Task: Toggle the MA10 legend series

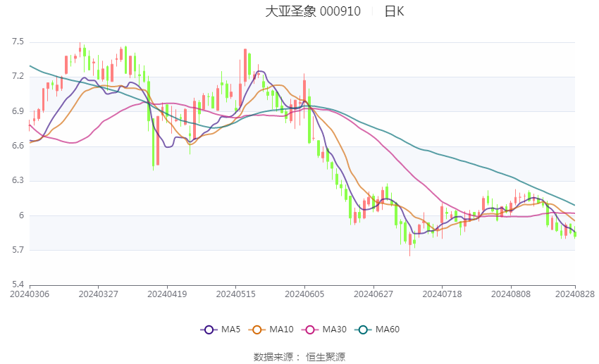Action: (x=271, y=330)
